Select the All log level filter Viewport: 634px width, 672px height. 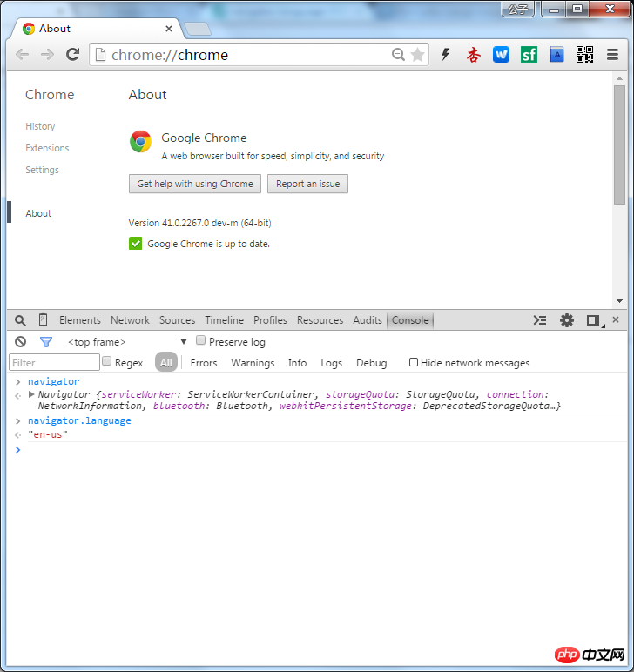166,363
